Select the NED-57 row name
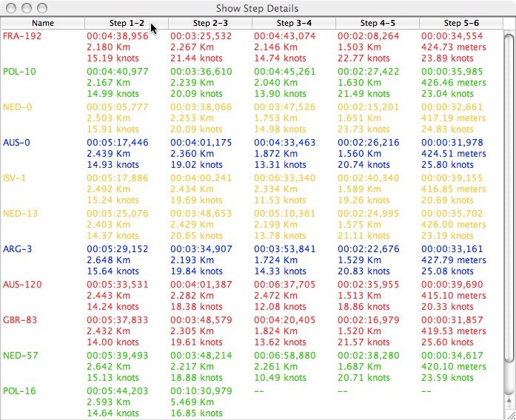 click(x=21, y=355)
